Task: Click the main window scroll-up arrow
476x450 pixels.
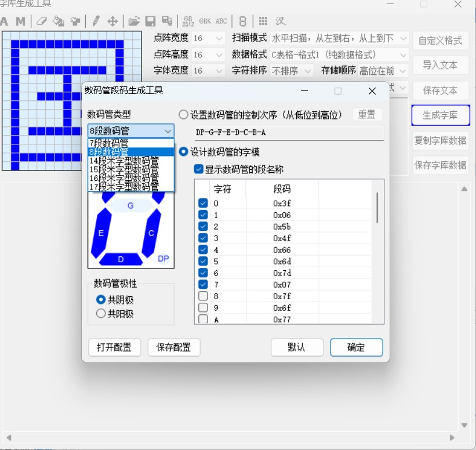Action: [x=464, y=189]
